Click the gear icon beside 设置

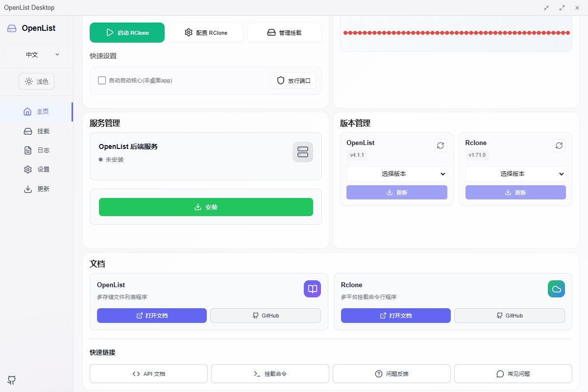[x=28, y=170]
